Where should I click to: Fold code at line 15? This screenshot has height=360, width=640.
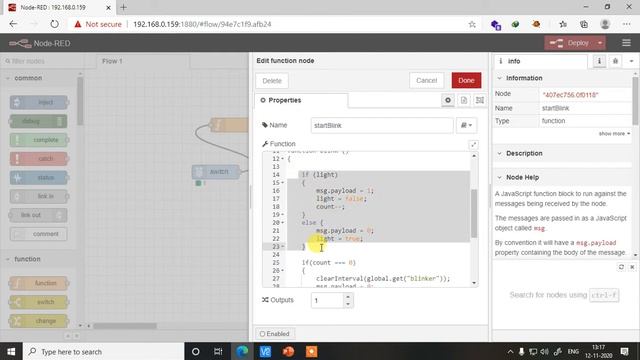pyautogui.click(x=282, y=182)
